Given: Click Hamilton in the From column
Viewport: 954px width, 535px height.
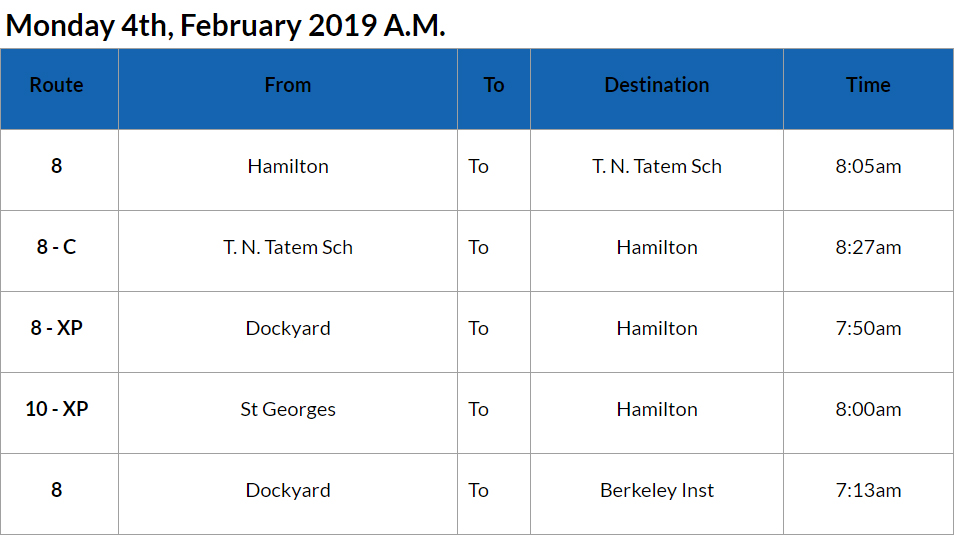Looking at the screenshot, I should click(288, 167).
